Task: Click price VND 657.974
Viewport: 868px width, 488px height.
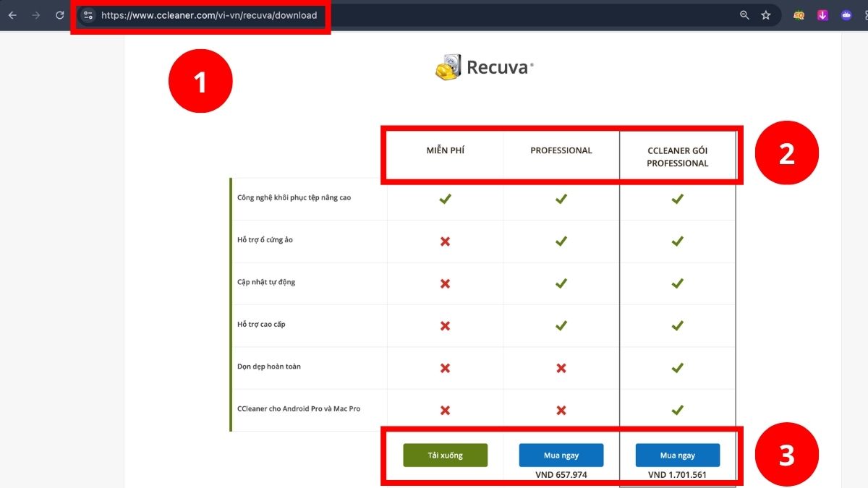Action: pos(561,475)
